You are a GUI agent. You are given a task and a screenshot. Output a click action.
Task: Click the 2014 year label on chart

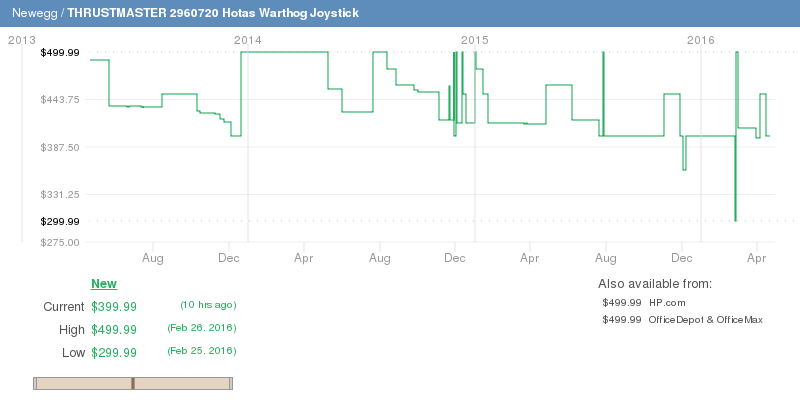(247, 40)
